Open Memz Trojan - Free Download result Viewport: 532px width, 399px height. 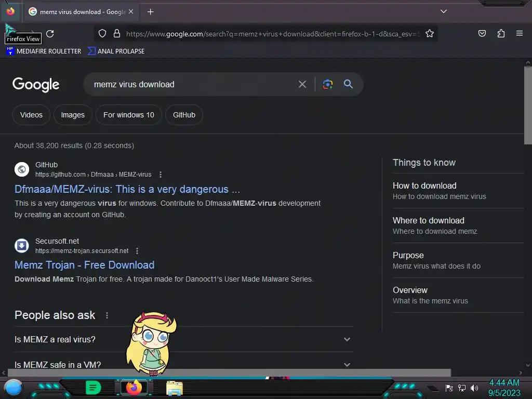(85, 265)
